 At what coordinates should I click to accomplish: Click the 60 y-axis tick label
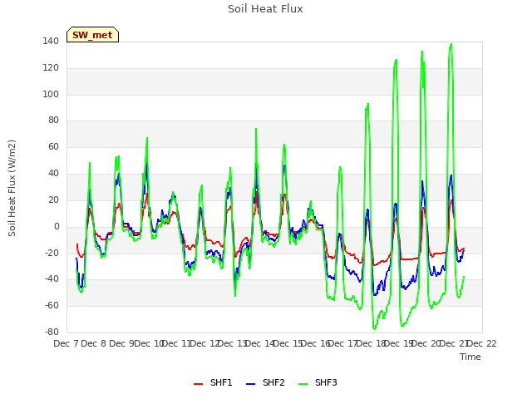click(x=53, y=147)
